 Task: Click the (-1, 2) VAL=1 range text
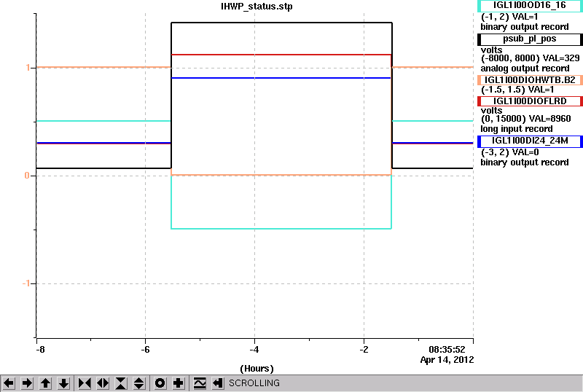(x=509, y=17)
